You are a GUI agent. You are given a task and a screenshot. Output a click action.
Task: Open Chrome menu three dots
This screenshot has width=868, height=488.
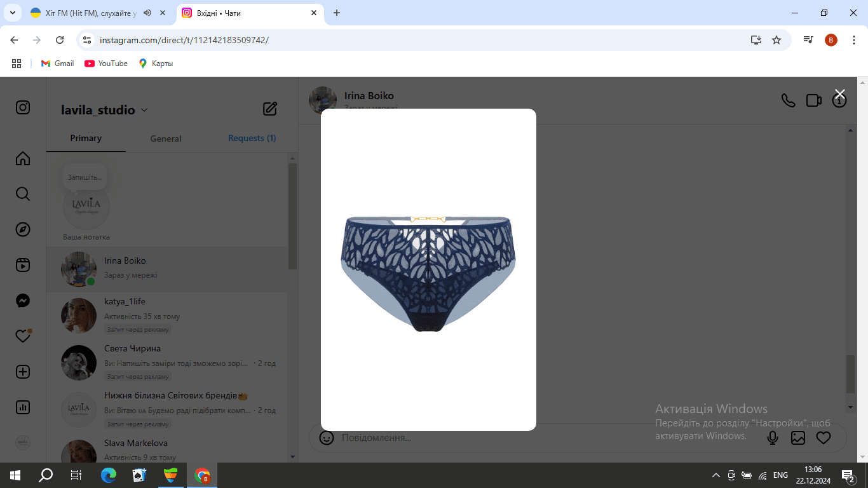click(854, 40)
